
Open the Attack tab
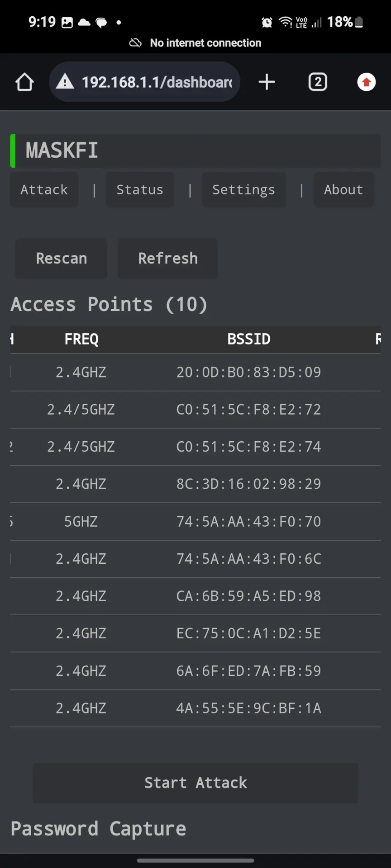click(44, 189)
